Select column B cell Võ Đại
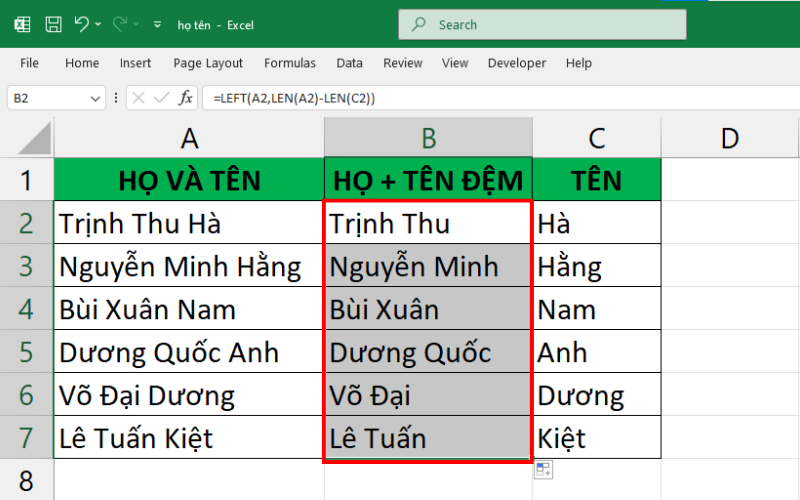 point(429,394)
